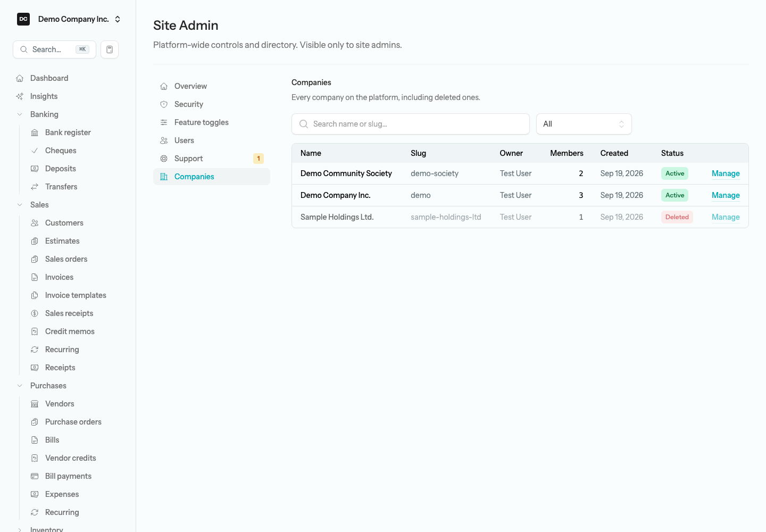Click the Dashboard home icon

tap(20, 78)
